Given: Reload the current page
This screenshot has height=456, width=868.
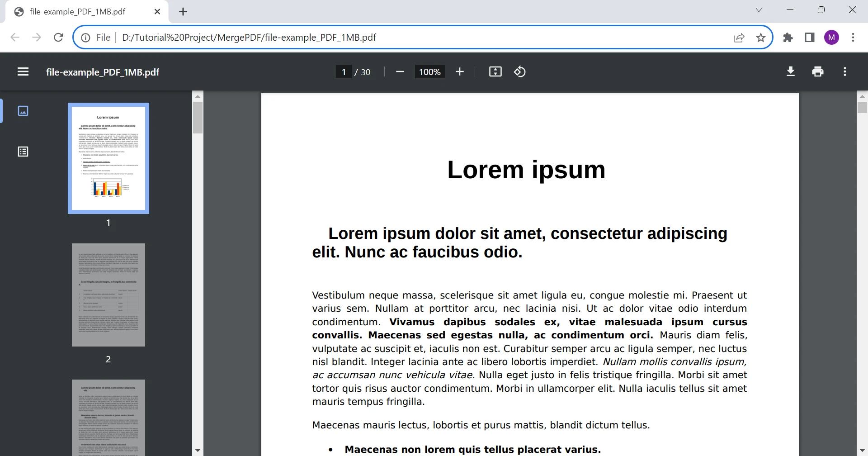Looking at the screenshot, I should point(58,38).
